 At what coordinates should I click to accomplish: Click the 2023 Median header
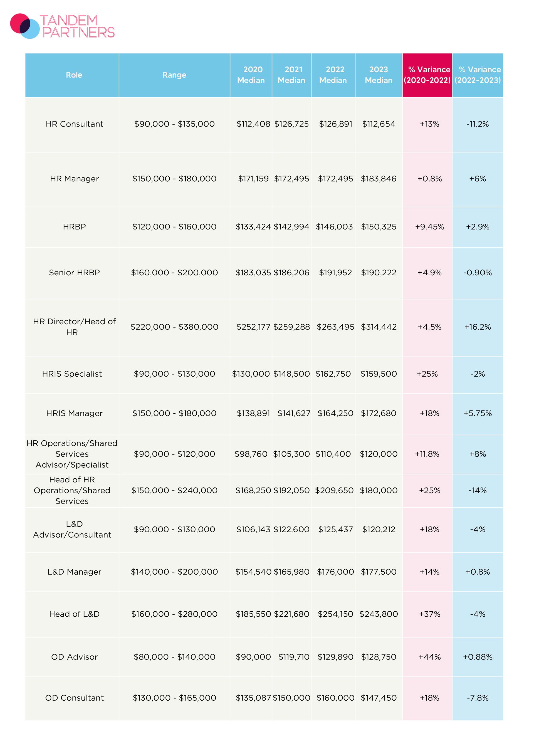point(379,75)
